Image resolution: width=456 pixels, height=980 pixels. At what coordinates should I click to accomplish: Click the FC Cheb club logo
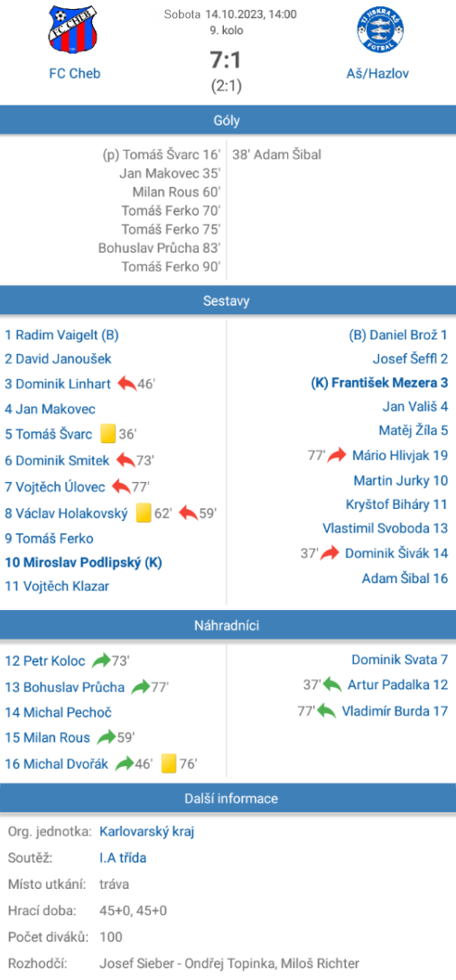point(74,30)
